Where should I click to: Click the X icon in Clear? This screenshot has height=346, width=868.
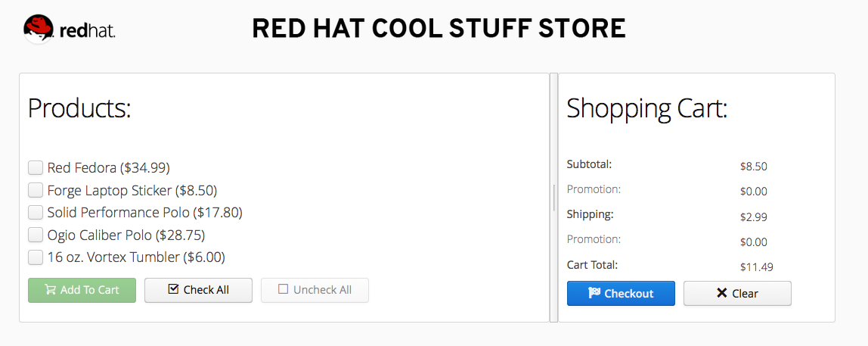click(721, 293)
